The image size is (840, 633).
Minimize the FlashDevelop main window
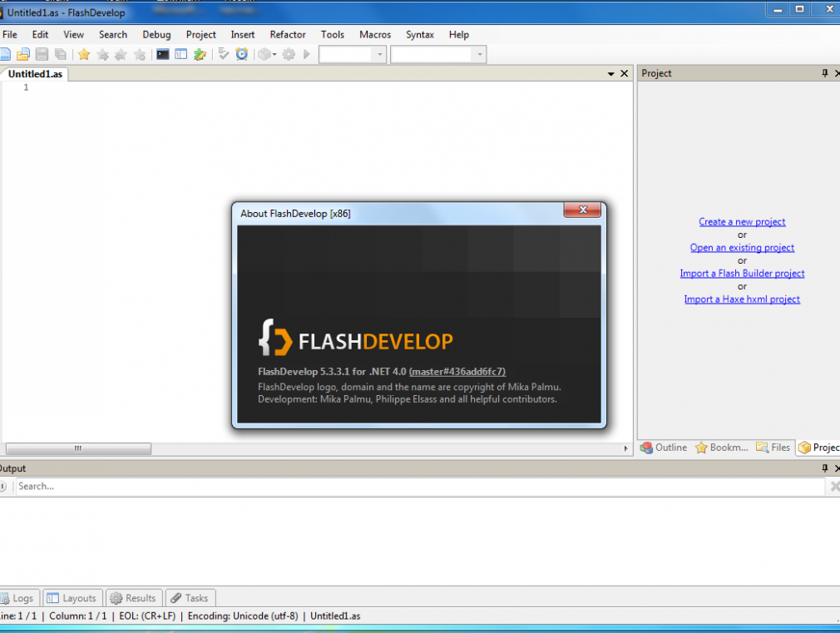pyautogui.click(x=778, y=10)
